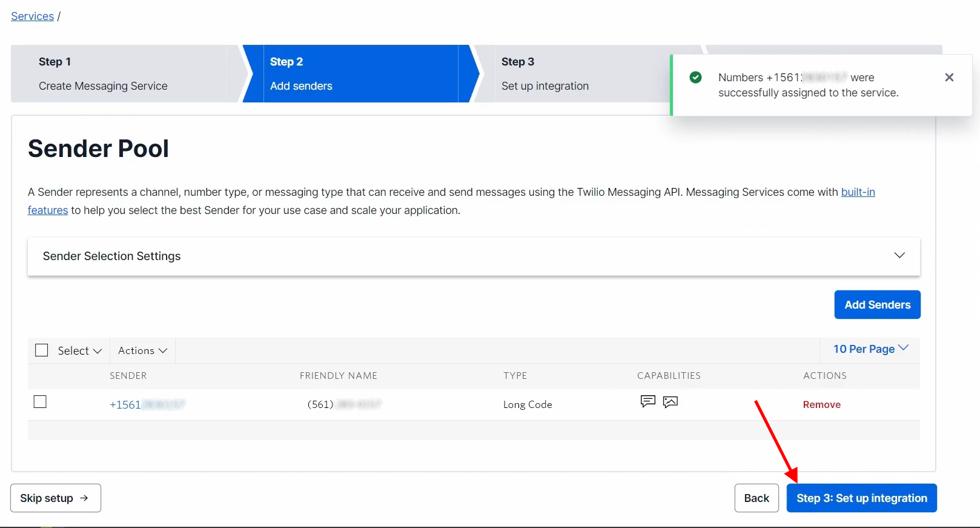The image size is (980, 528).
Task: Open the Services breadcrumb link
Action: [33, 16]
